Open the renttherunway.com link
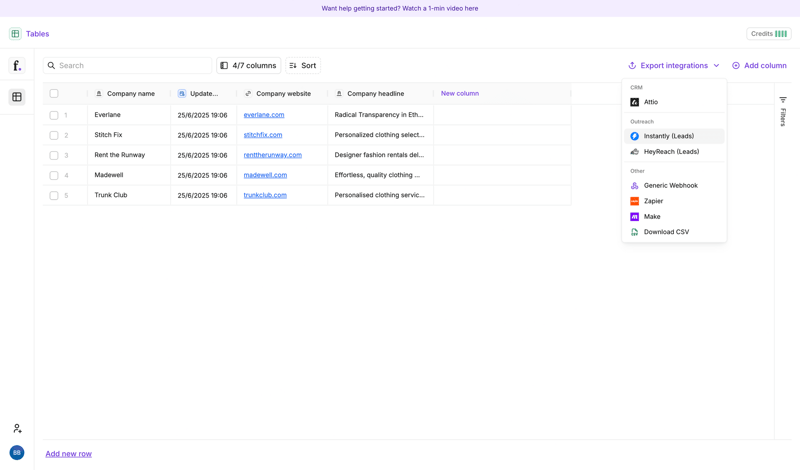This screenshot has height=470, width=800. [x=272, y=155]
